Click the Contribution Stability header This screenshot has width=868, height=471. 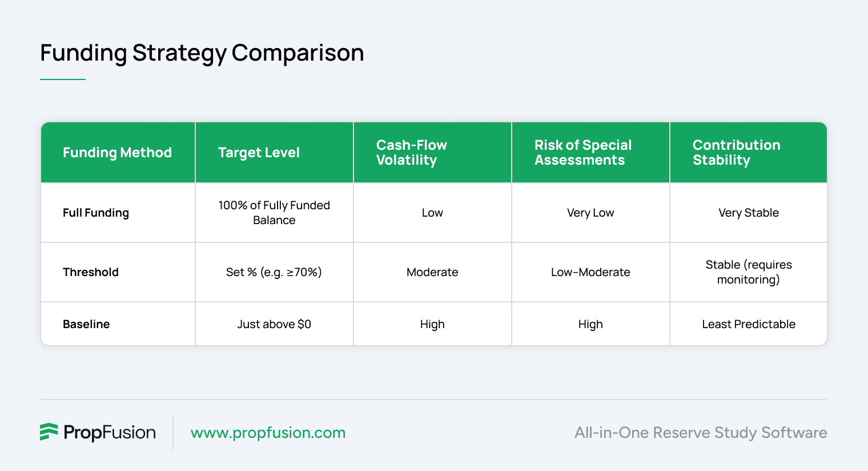click(x=737, y=153)
